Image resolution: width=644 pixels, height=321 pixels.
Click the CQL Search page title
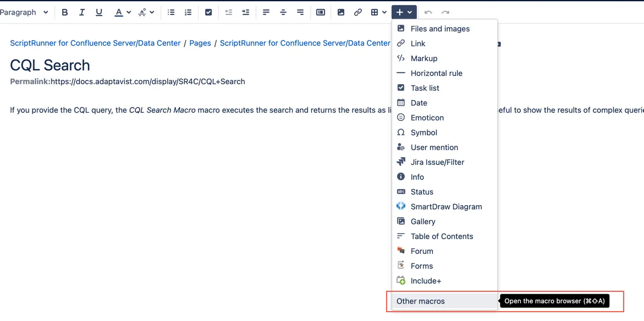pos(49,65)
